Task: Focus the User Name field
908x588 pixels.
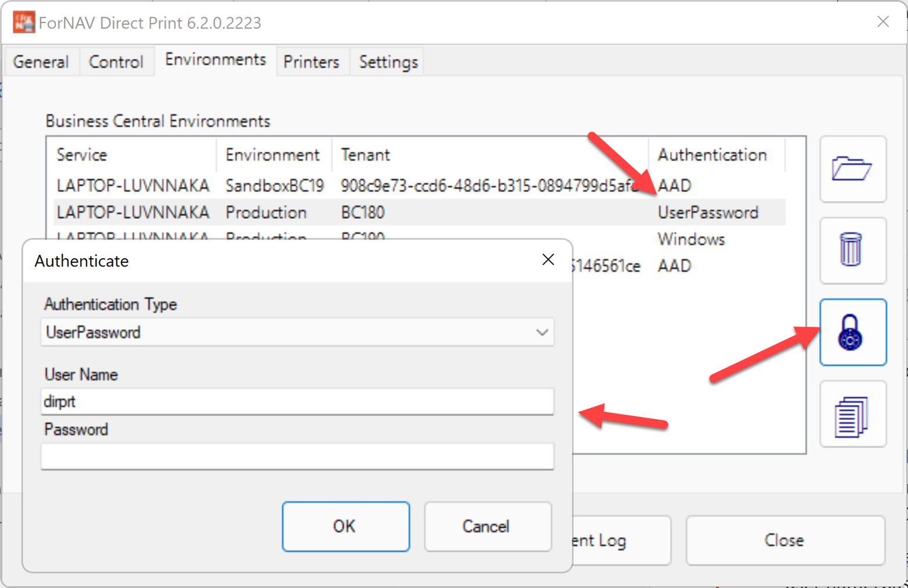Action: (297, 401)
